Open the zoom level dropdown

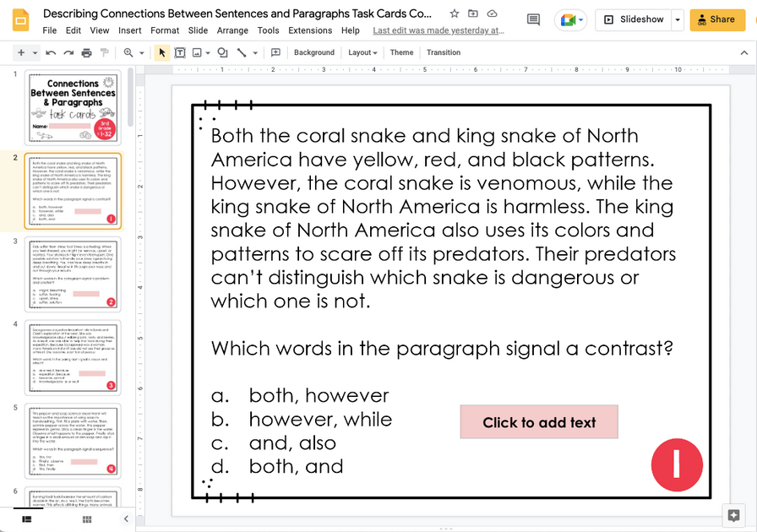tap(140, 52)
